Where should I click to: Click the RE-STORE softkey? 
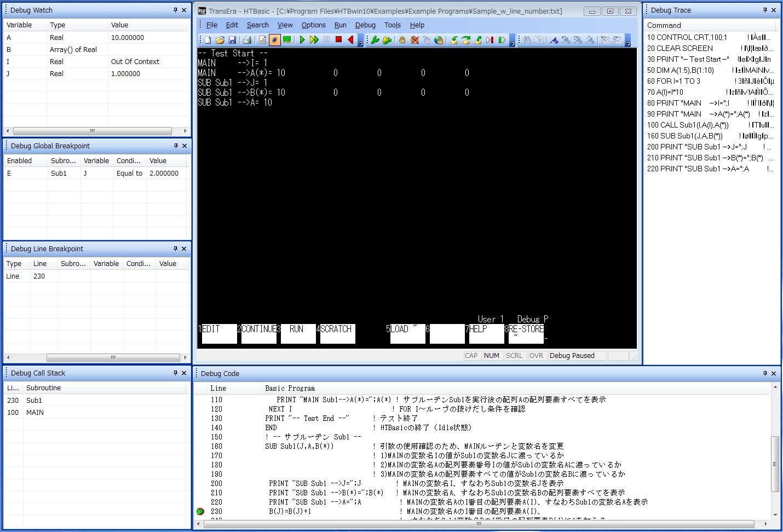coord(526,334)
